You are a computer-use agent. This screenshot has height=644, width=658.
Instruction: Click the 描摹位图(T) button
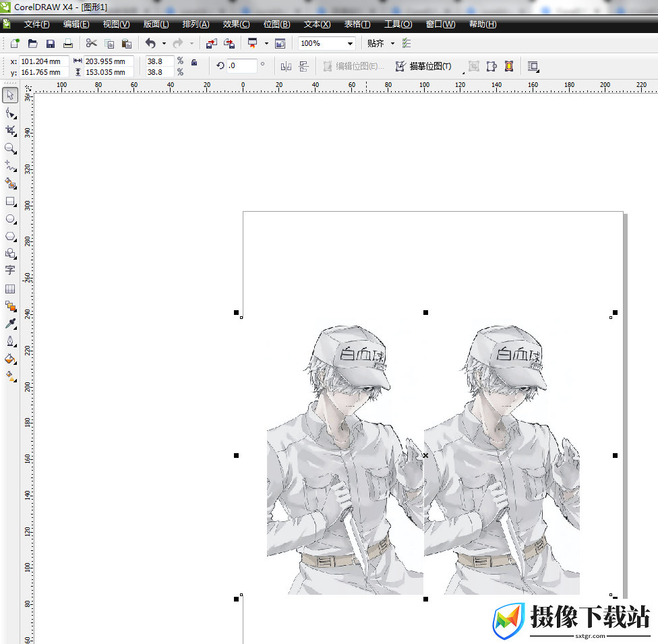click(423, 66)
